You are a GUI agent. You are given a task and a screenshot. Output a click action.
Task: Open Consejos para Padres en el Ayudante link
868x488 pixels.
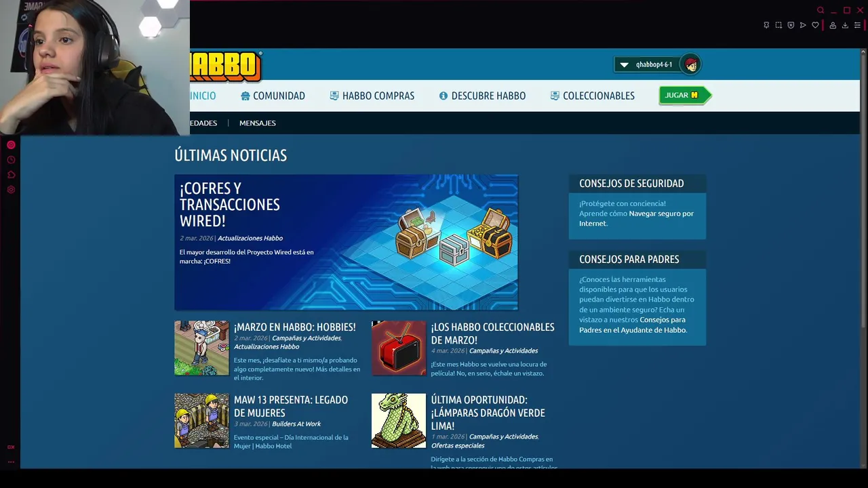point(633,325)
